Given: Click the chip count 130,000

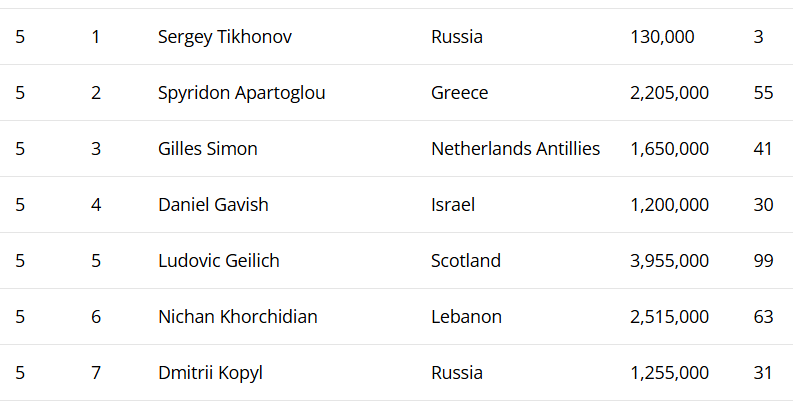Looking at the screenshot, I should (x=662, y=37).
